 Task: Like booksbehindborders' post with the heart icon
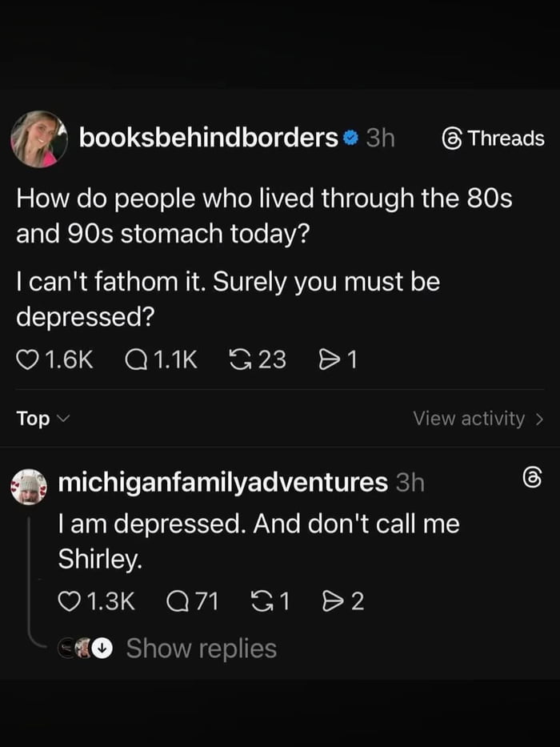[28, 359]
